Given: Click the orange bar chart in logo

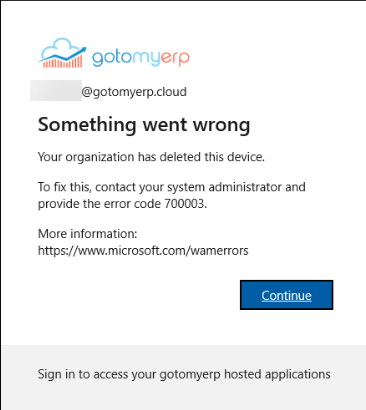Looking at the screenshot, I should (x=62, y=62).
